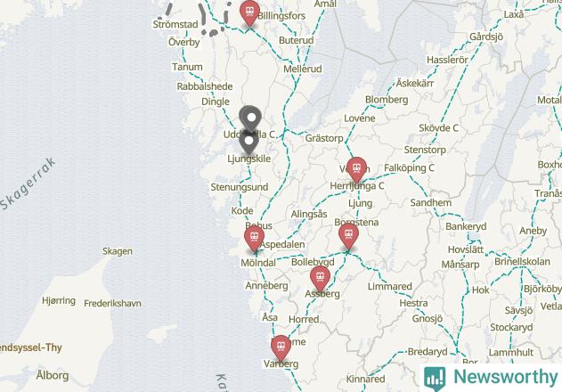Viewport: 562px width, 392px height.
Task: Click the Strömstad label on the map
Action: click(x=175, y=25)
